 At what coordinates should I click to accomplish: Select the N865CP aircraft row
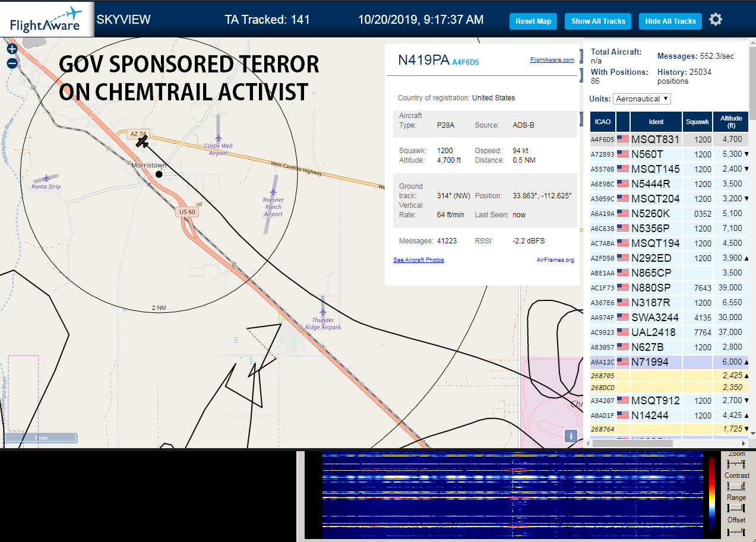pos(669,273)
